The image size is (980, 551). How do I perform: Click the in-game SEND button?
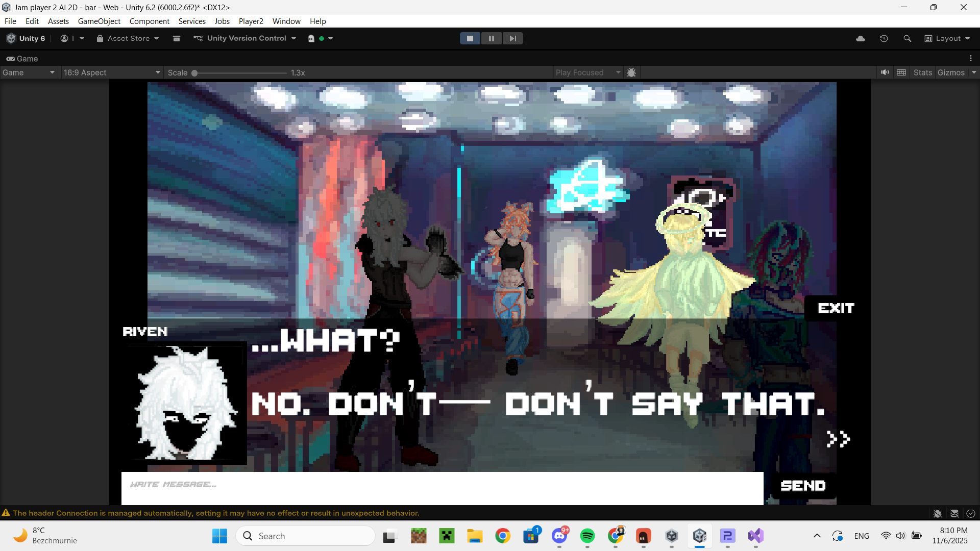click(x=803, y=486)
